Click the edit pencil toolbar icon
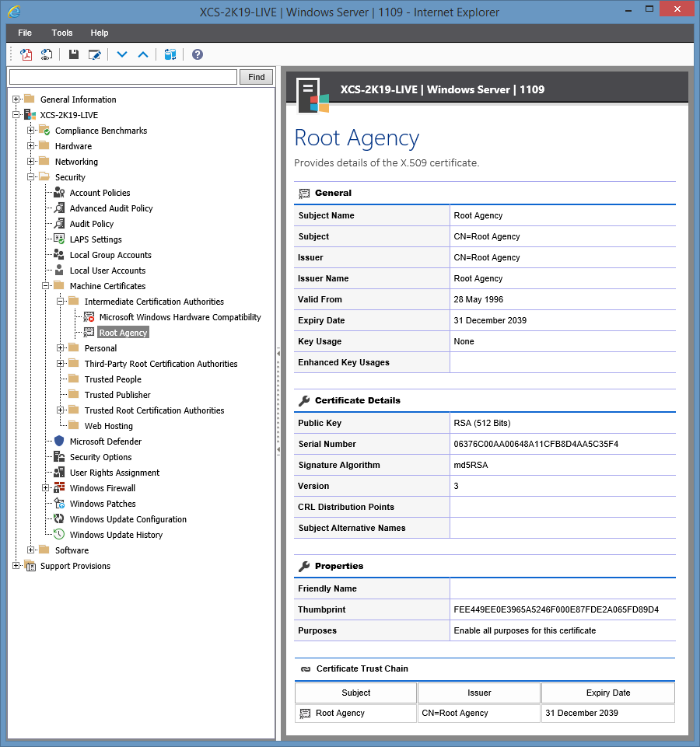Screen dimensions: 700x747 pyautogui.click(x=95, y=54)
